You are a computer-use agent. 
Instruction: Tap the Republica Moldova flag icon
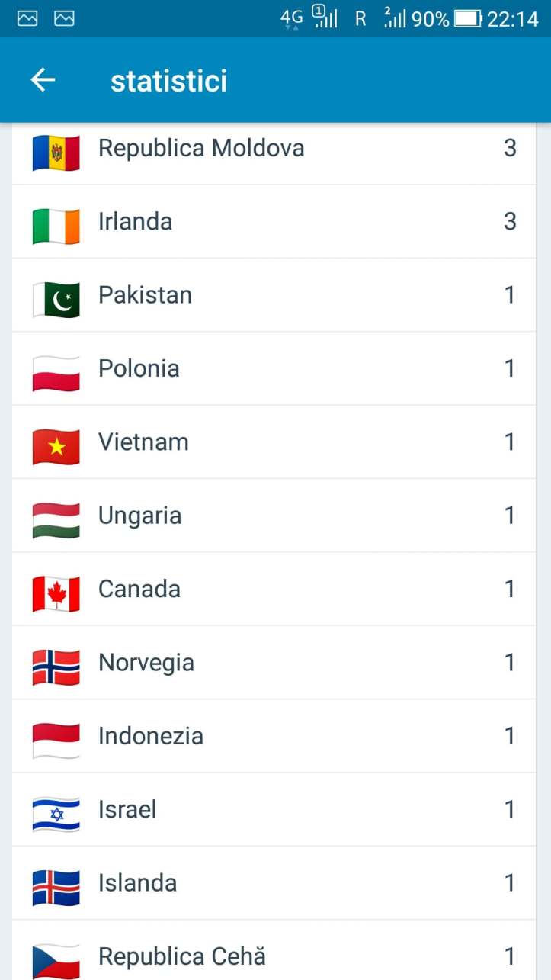(56, 152)
